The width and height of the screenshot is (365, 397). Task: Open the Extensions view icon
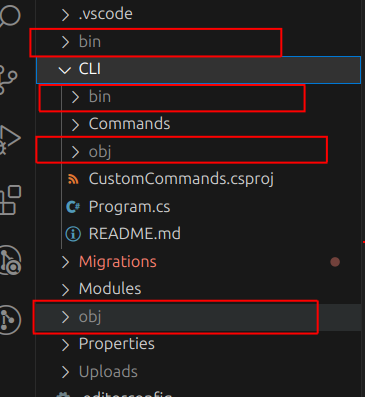click(x=10, y=200)
